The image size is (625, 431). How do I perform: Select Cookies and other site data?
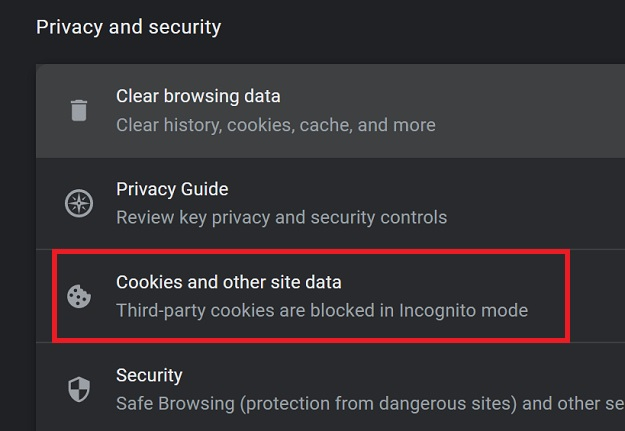pyautogui.click(x=229, y=282)
